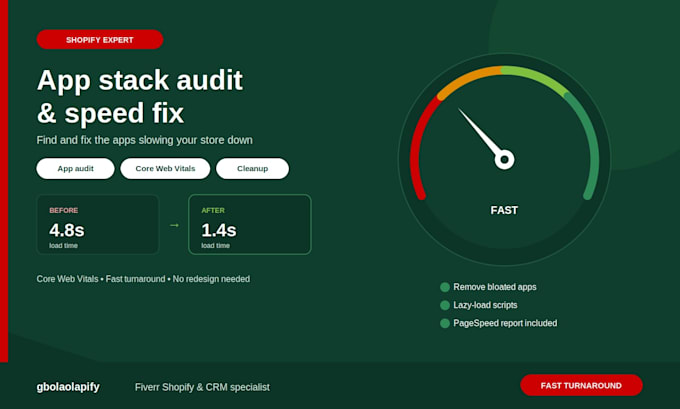Click the subtitle Find and fix the apps

coord(144,140)
